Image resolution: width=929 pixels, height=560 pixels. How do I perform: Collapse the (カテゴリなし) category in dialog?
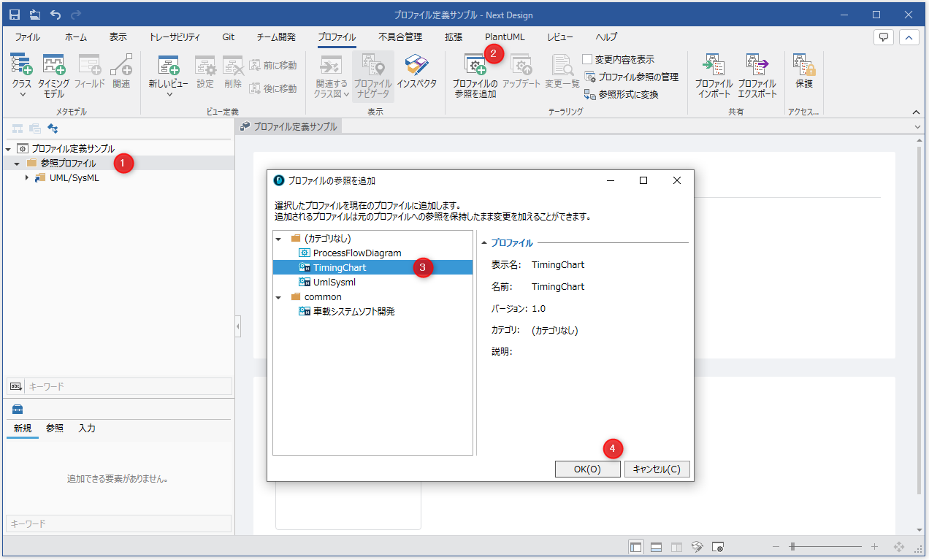[x=278, y=238]
